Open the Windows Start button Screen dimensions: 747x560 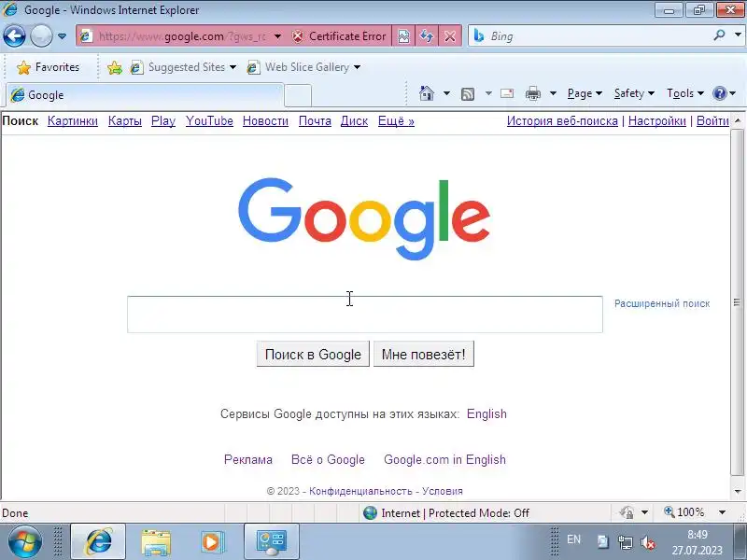(25, 541)
